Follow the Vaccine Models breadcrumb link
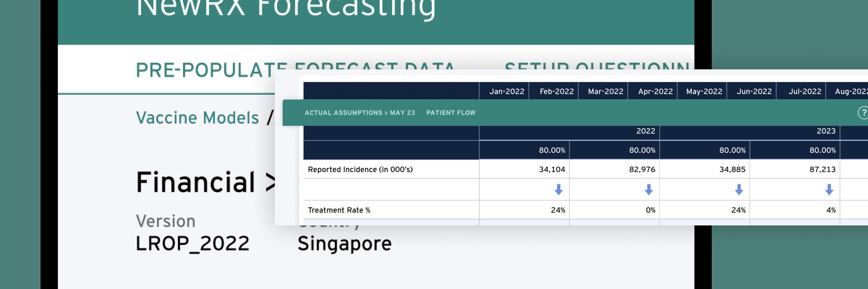 197,118
